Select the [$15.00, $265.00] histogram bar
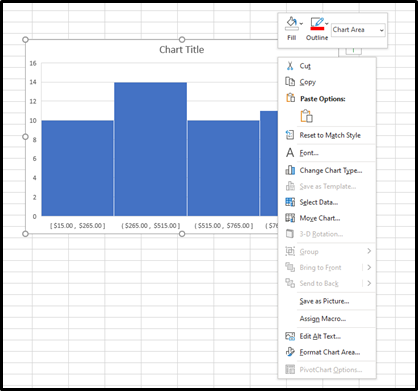Image resolution: width=418 pixels, height=391 pixels. tap(77, 168)
